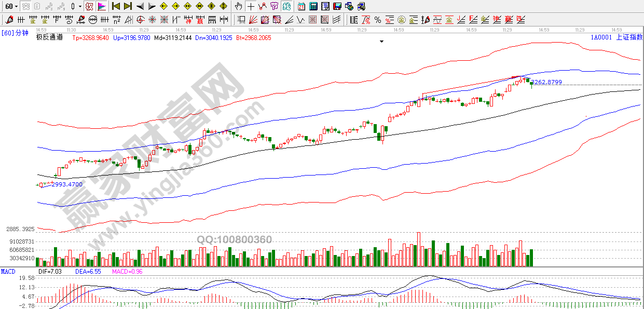Toggle the red 极 indicator button
This screenshot has height=309, width=644.
[x=89, y=6]
